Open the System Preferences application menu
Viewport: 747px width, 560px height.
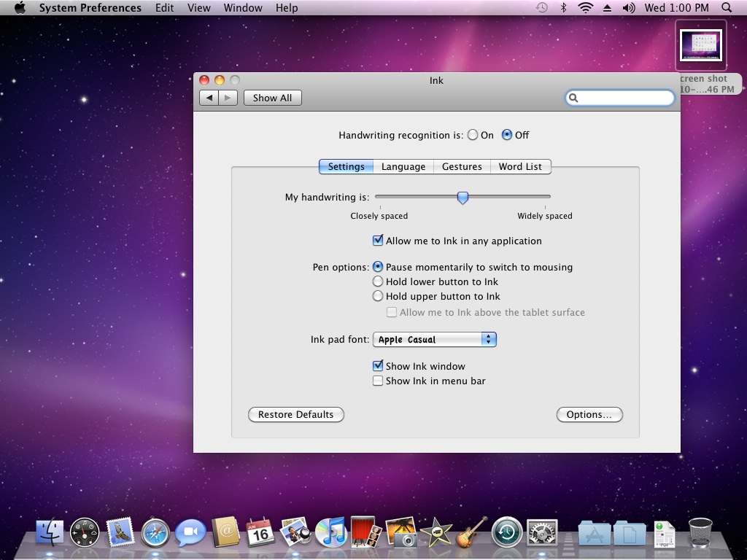click(x=90, y=7)
